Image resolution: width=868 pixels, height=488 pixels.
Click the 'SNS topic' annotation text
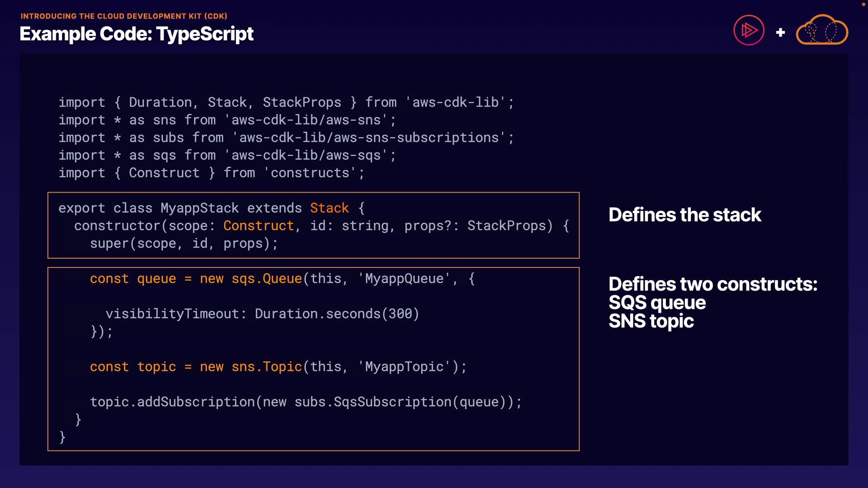click(x=651, y=321)
